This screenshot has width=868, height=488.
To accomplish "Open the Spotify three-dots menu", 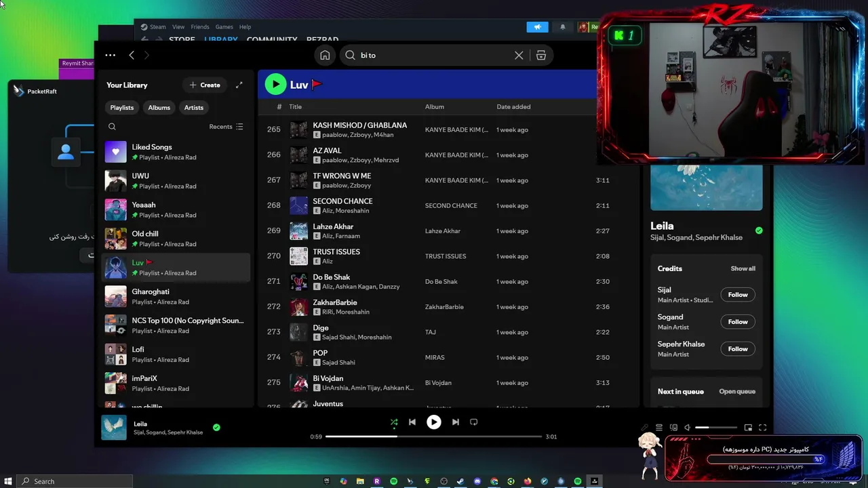I will pyautogui.click(x=111, y=56).
